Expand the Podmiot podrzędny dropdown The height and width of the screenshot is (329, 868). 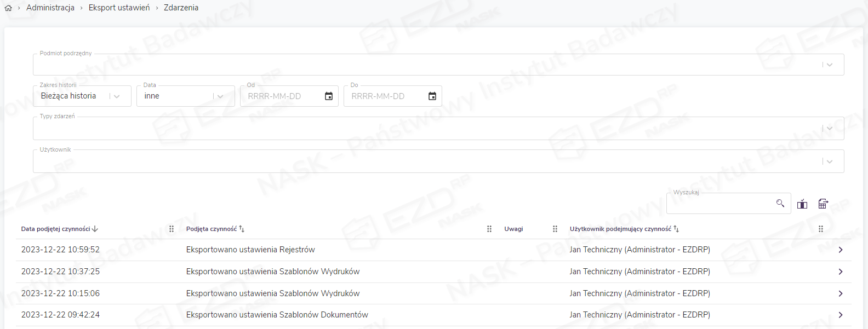829,65
